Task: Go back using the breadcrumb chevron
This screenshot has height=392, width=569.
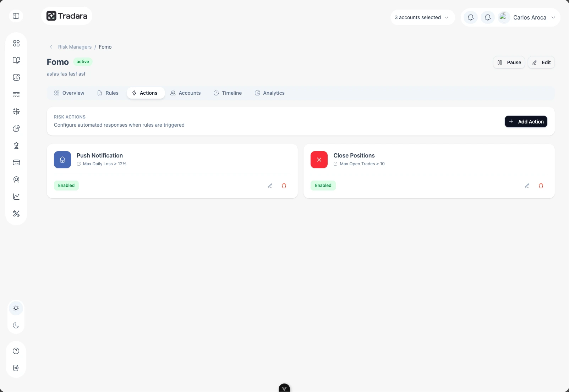Action: pos(51,47)
